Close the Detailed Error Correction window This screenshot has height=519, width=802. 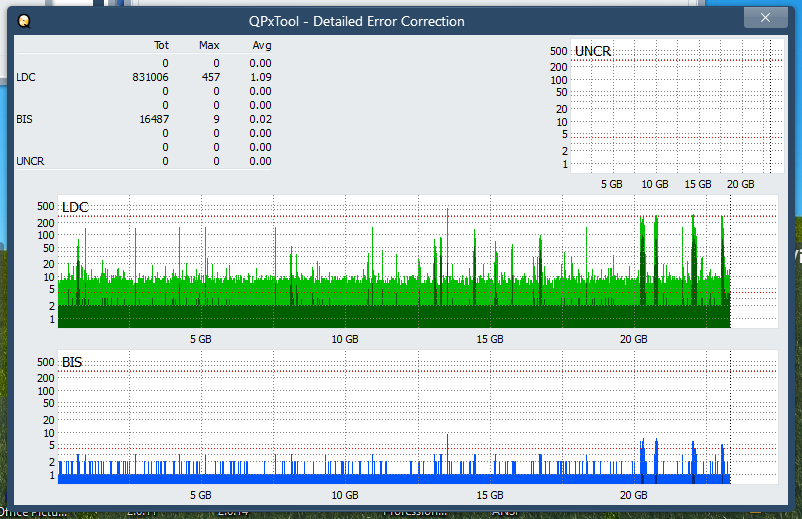click(x=765, y=18)
